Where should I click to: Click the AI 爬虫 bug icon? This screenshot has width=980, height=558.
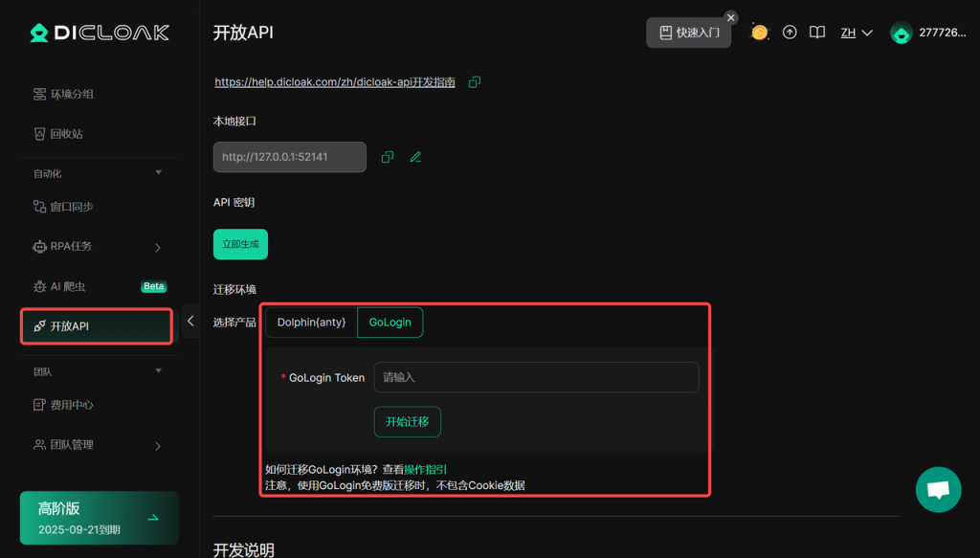pyautogui.click(x=39, y=286)
